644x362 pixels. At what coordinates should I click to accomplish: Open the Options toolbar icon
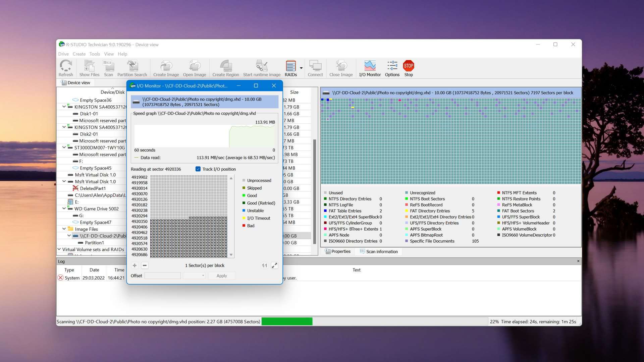pos(392,68)
